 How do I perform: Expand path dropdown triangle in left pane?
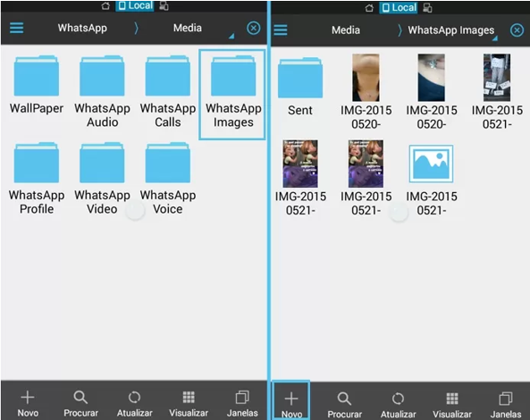231,36
